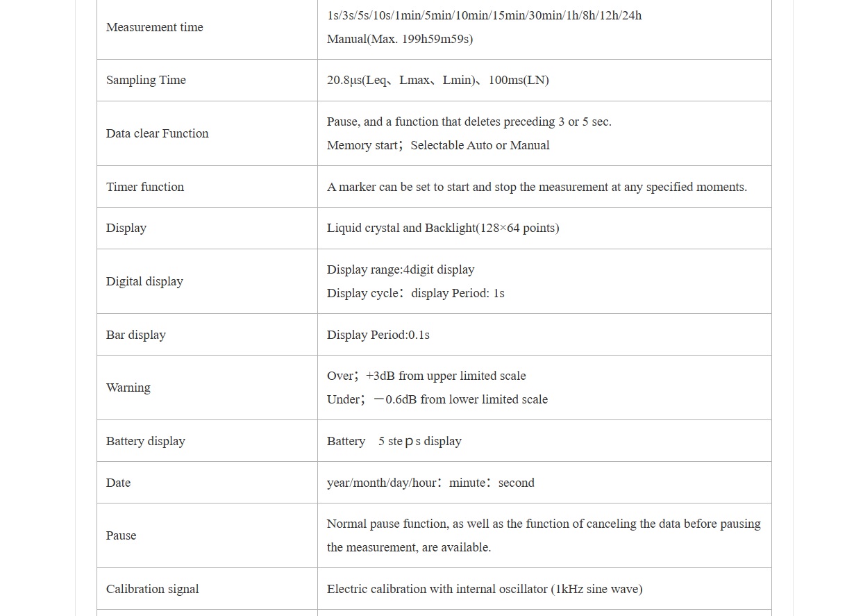This screenshot has height=616, width=863.
Task: Click the Electric calibration internal oscillator text
Action: [x=485, y=589]
